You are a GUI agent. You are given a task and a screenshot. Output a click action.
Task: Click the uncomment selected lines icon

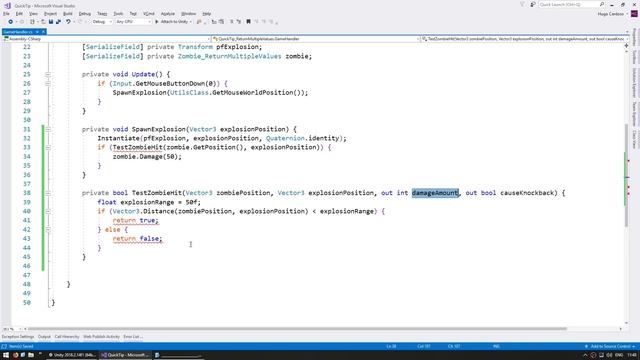[239, 22]
